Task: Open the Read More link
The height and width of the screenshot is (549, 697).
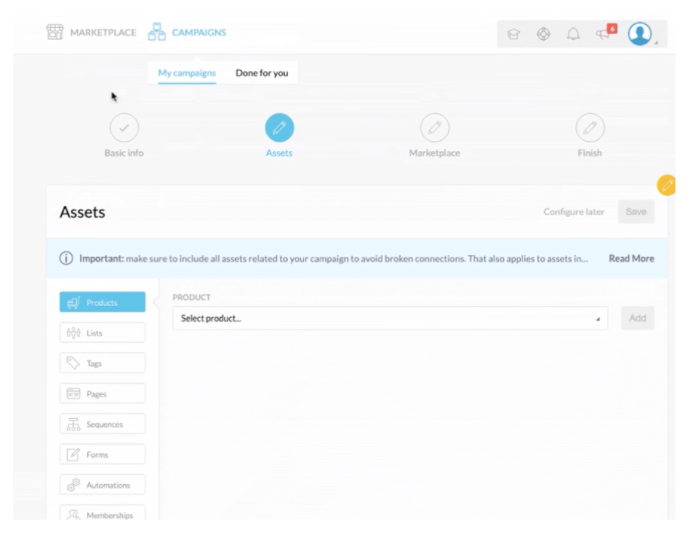Action: (631, 258)
